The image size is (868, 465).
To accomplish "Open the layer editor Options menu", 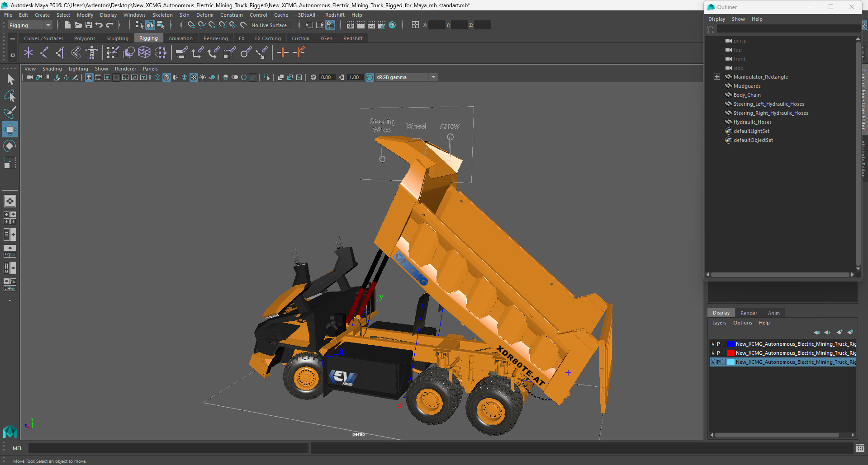I will 742,323.
